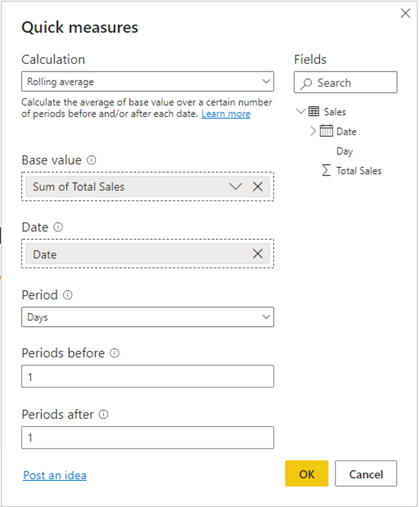Remove Sum of Total Sales with the X
Image resolution: width=420 pixels, height=507 pixels.
coord(257,187)
